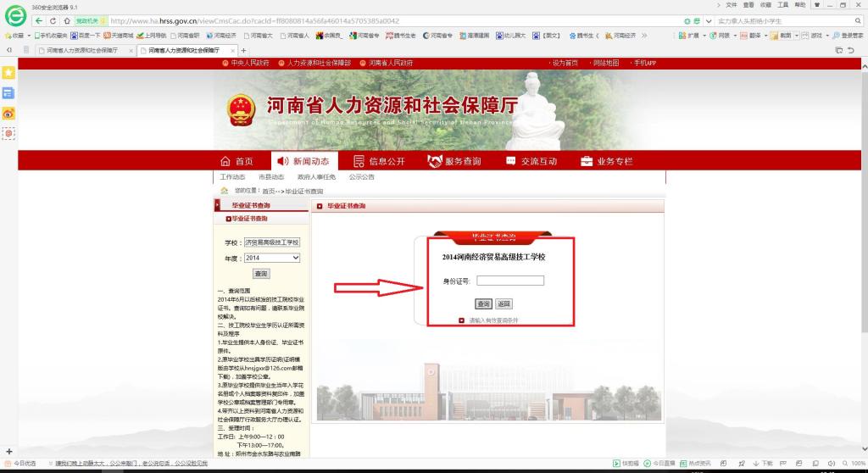The height and width of the screenshot is (473, 868).
Task: Open the 查看 view menu
Action: pyautogui.click(x=748, y=5)
